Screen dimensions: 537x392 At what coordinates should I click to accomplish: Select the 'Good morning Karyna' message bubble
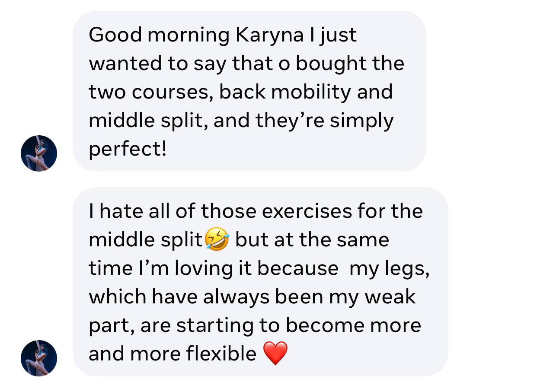click(249, 91)
